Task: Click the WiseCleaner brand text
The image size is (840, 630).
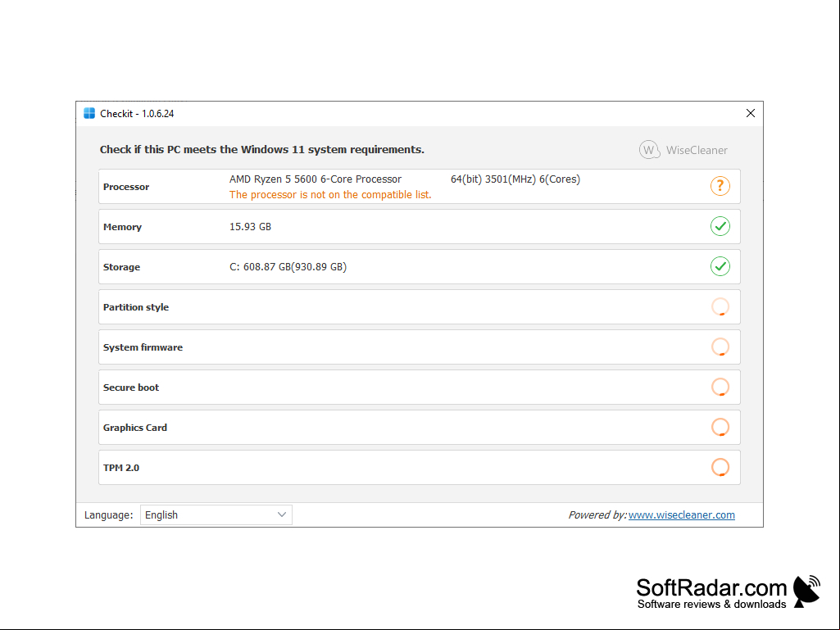Action: [697, 151]
